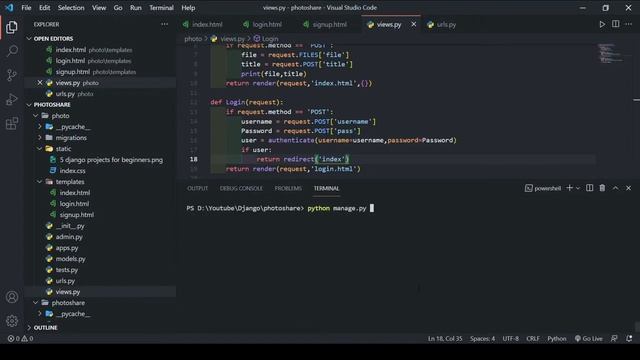Screen dimensions: 640x360
Task: Switch to the urls.py editor tab
Action: (x=446, y=24)
